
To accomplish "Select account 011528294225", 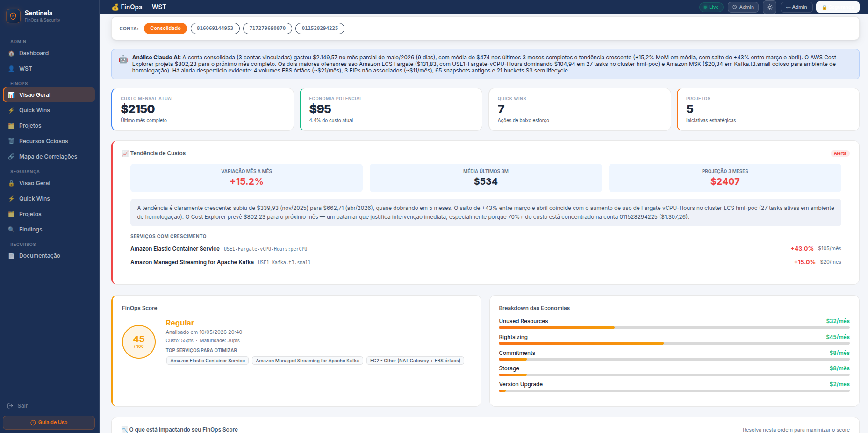I will click(x=320, y=29).
